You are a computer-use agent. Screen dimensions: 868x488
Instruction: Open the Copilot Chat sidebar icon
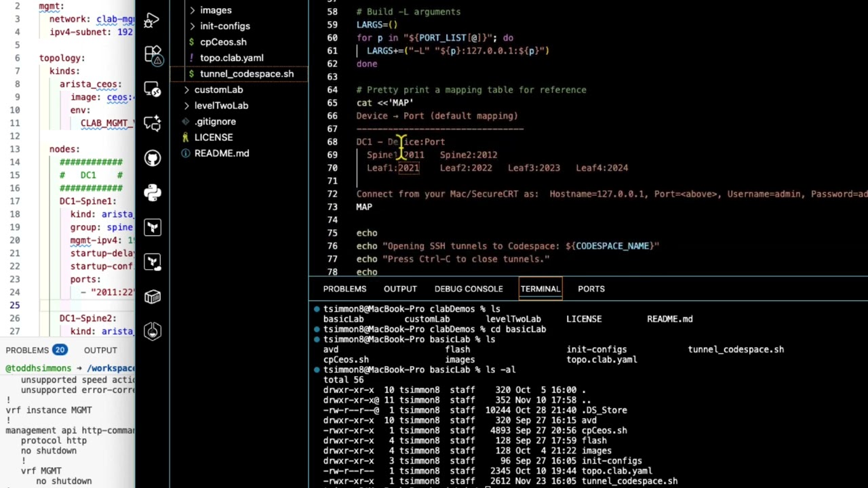pos(152,123)
